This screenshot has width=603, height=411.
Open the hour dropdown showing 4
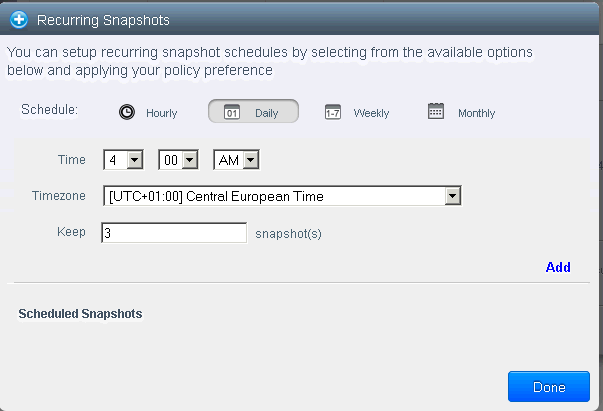[x=124, y=159]
